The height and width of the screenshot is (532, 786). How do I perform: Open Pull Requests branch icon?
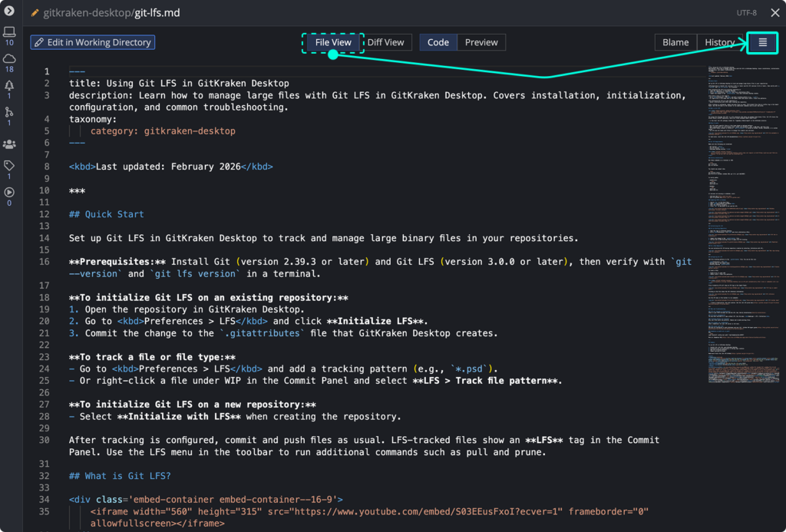9,112
